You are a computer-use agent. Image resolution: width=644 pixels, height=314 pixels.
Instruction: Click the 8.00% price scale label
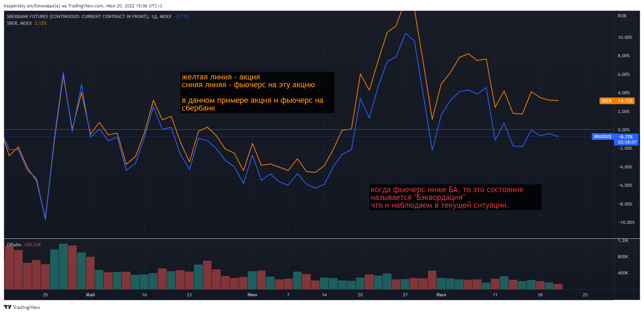(x=624, y=56)
